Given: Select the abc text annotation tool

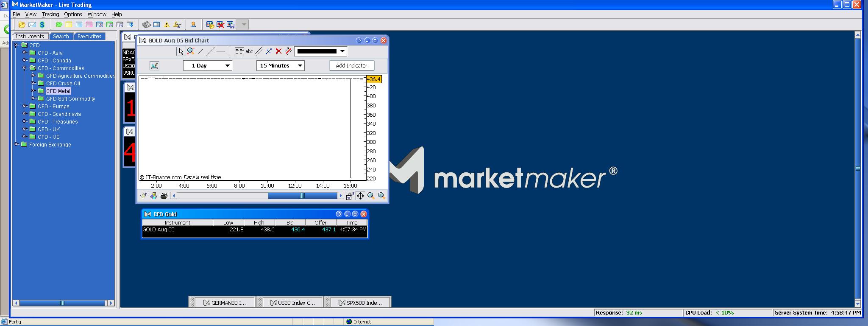Looking at the screenshot, I should coord(249,52).
